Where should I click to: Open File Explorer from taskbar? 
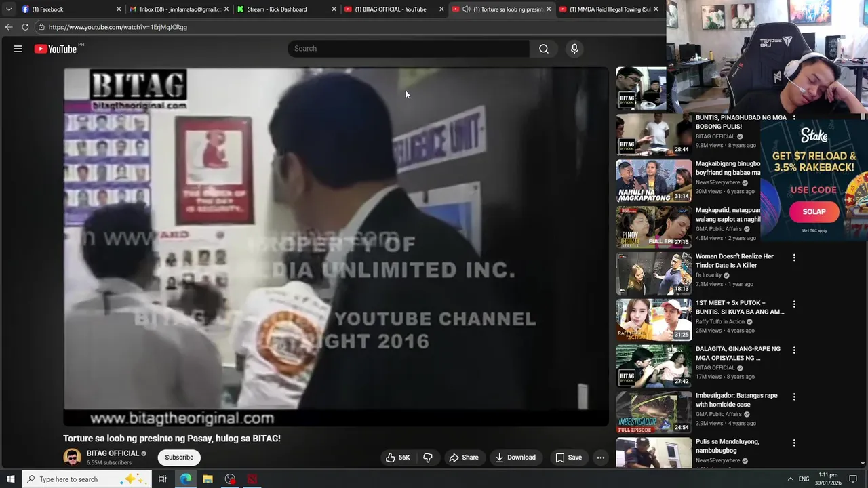click(208, 479)
